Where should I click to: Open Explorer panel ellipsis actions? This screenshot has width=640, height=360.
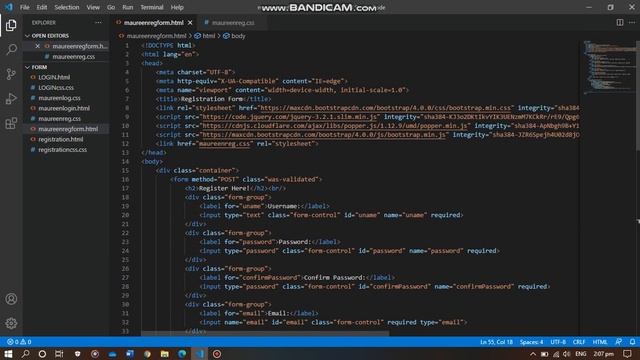[98, 22]
